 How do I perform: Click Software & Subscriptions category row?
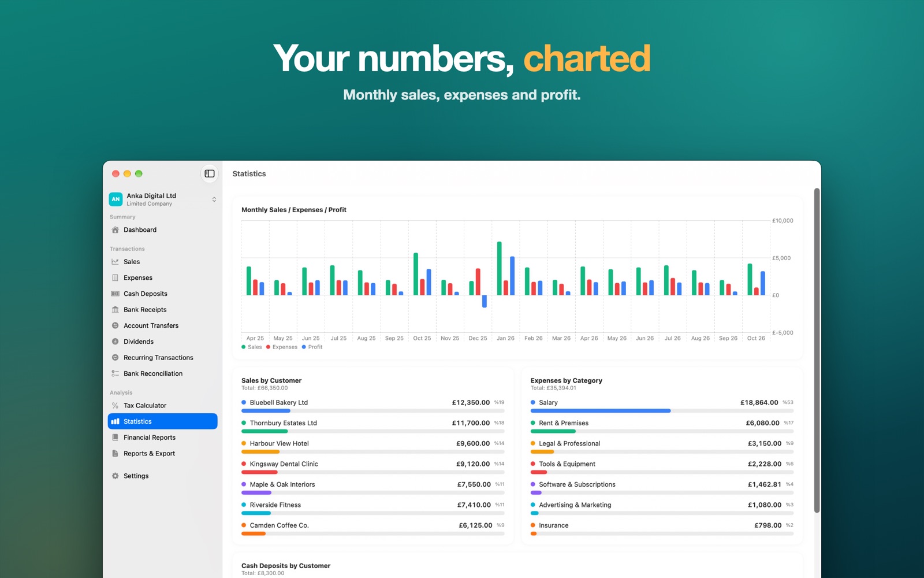click(x=662, y=488)
